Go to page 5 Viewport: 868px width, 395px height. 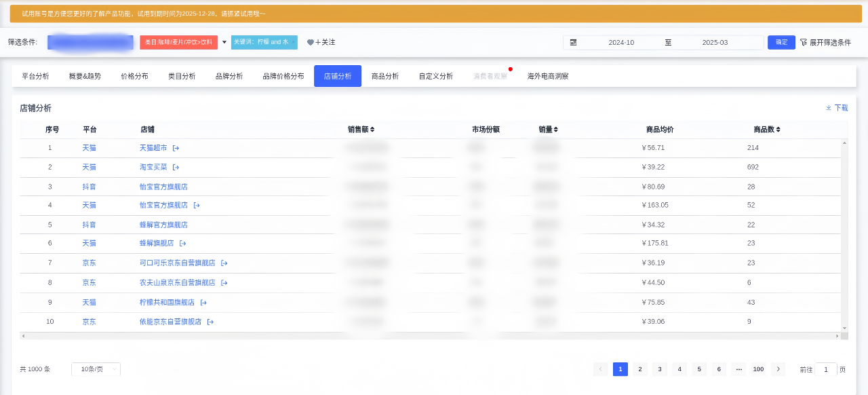pyautogui.click(x=699, y=369)
